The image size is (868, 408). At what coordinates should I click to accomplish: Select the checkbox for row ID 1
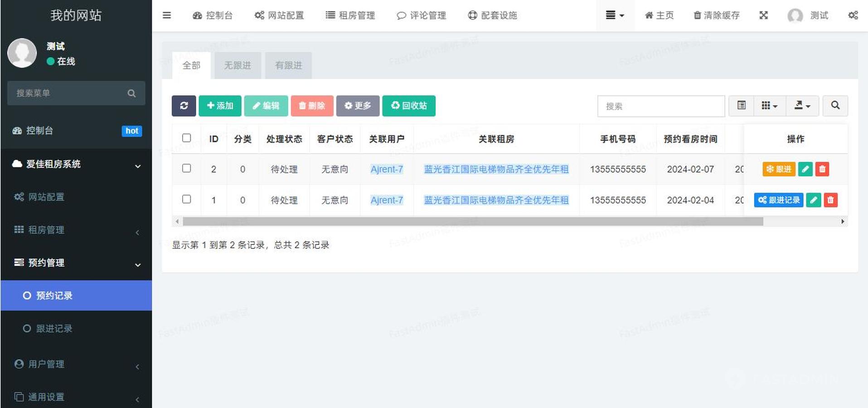(186, 199)
